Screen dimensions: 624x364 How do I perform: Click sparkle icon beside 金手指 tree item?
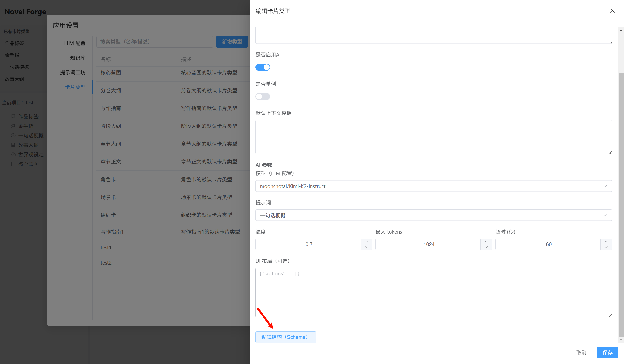(13, 126)
